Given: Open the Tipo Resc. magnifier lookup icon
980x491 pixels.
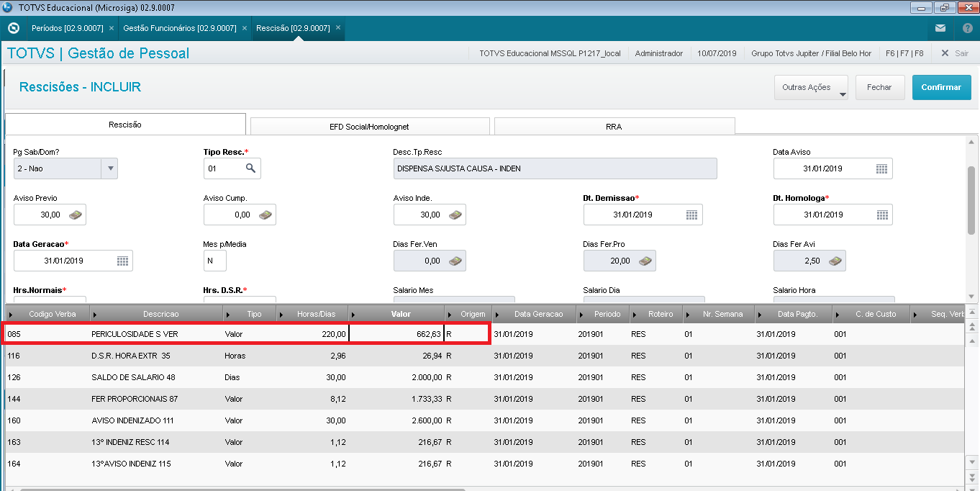Looking at the screenshot, I should (250, 168).
